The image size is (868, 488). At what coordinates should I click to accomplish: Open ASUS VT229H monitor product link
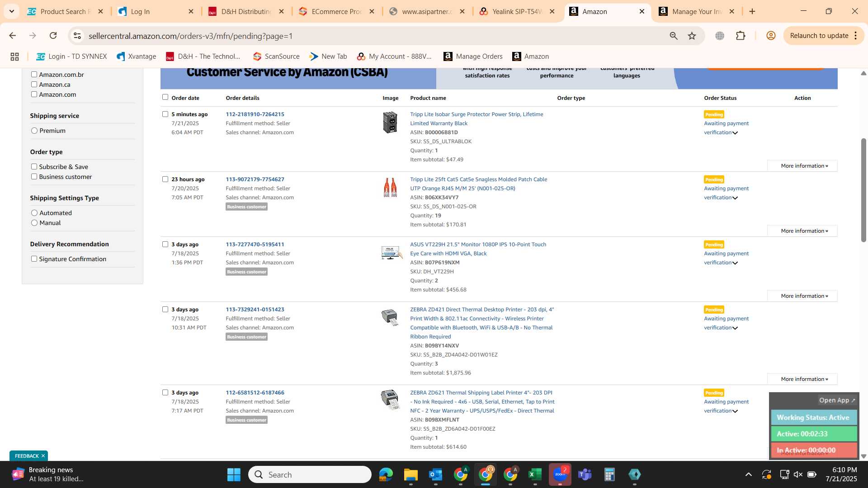[x=478, y=249]
